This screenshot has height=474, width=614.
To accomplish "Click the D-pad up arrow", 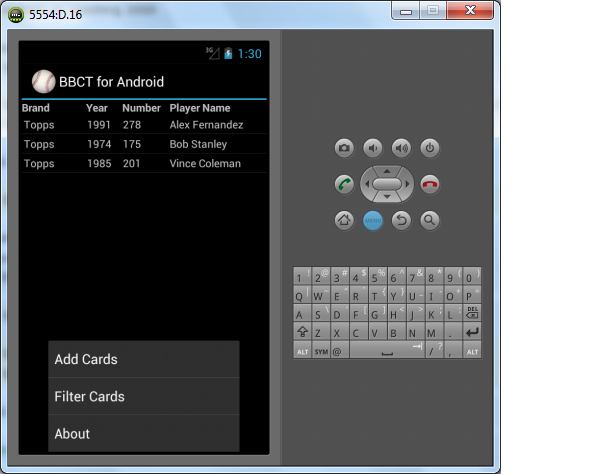I will click(387, 171).
